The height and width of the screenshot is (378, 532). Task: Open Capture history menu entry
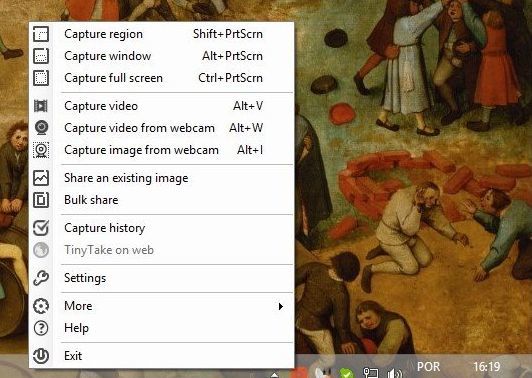[x=104, y=228]
